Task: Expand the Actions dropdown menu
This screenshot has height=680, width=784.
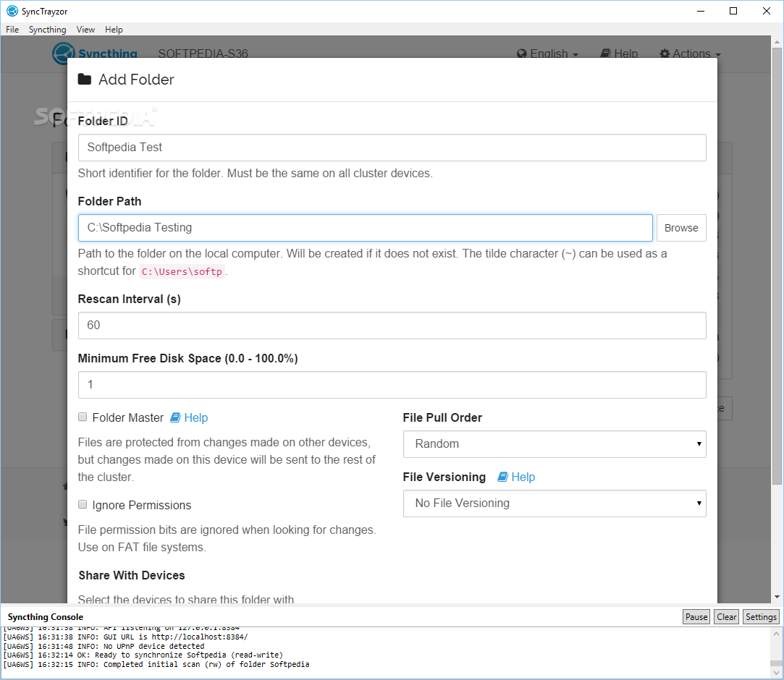Action: [x=691, y=54]
